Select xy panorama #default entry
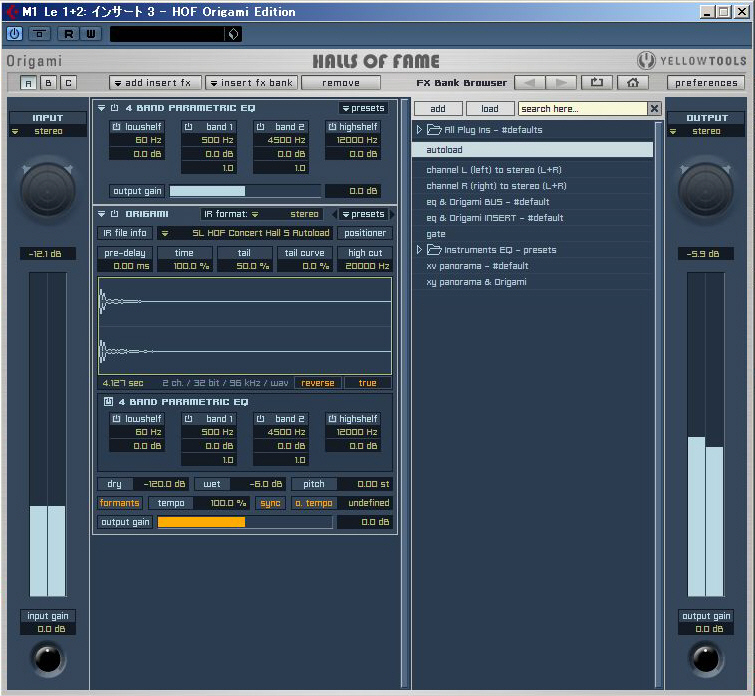 [x=533, y=266]
